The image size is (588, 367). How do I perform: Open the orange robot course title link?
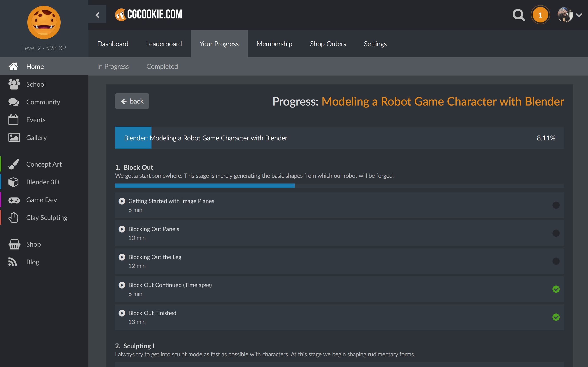[x=442, y=102]
